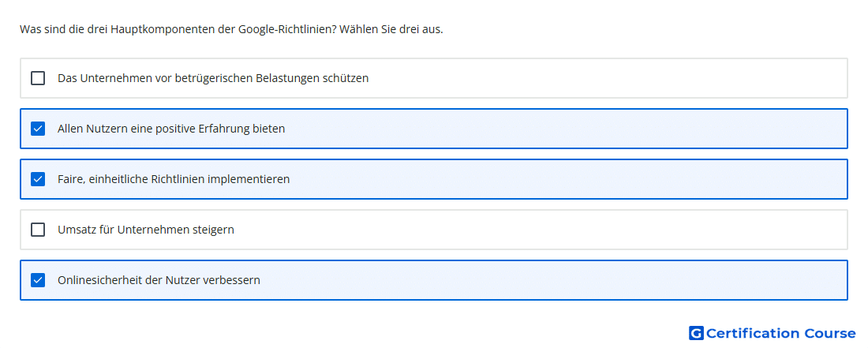Open the 'Certification Course' link text
Viewport: 868px width, 348px height.
[x=781, y=333]
